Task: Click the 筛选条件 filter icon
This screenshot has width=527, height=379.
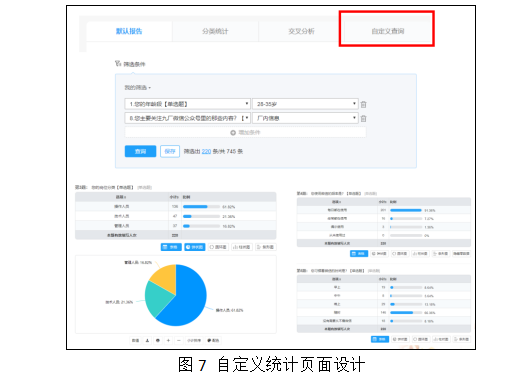Action: coord(118,64)
